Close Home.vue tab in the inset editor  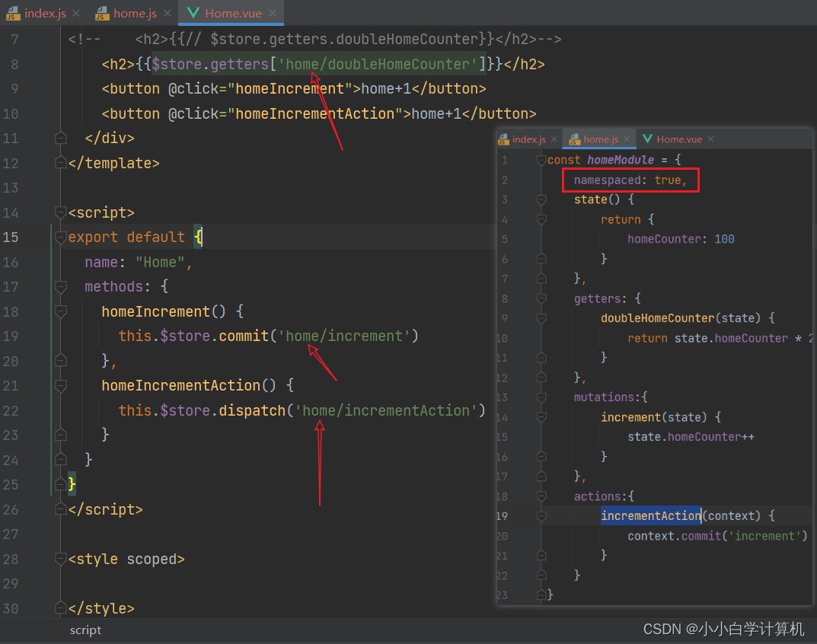(x=710, y=139)
